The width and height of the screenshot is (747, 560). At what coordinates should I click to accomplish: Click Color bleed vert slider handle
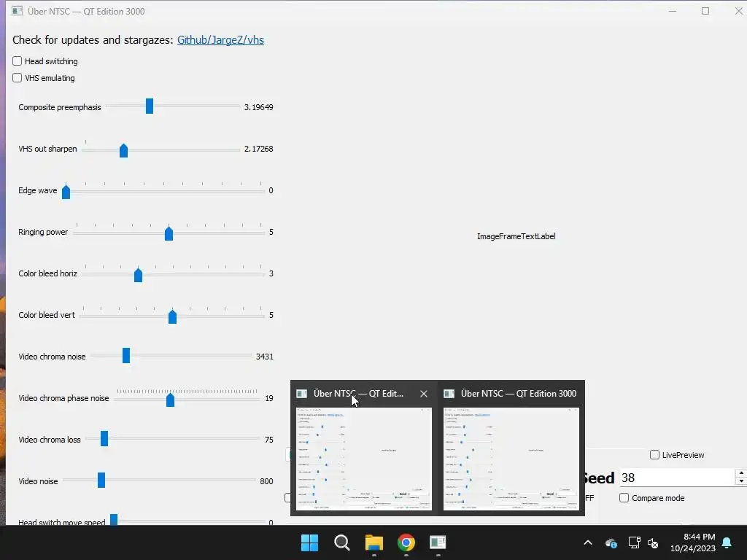pos(172,316)
